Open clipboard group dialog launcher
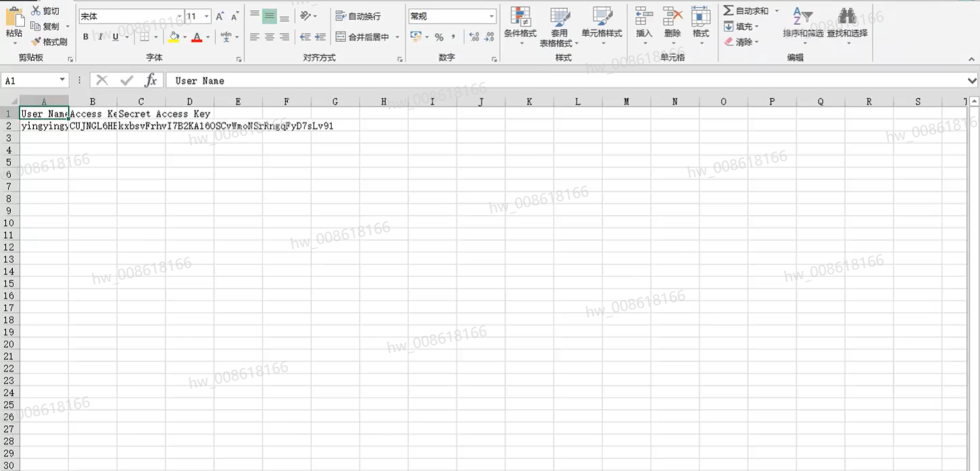This screenshot has height=471, width=980. point(70,59)
